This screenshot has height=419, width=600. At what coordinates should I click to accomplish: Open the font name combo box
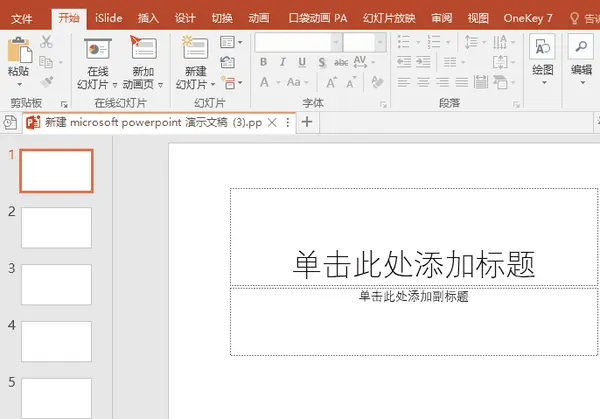[298, 42]
